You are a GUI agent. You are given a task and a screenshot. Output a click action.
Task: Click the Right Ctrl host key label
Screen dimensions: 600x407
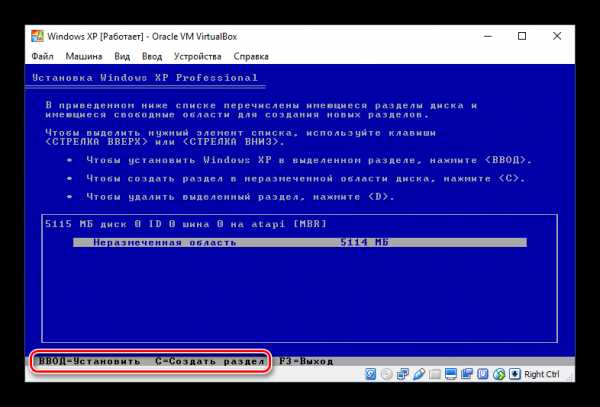pos(541,374)
